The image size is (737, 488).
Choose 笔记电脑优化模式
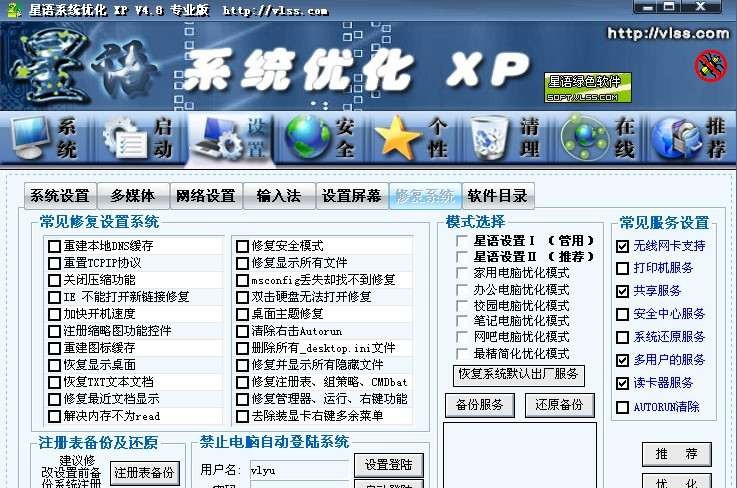[x=462, y=321]
